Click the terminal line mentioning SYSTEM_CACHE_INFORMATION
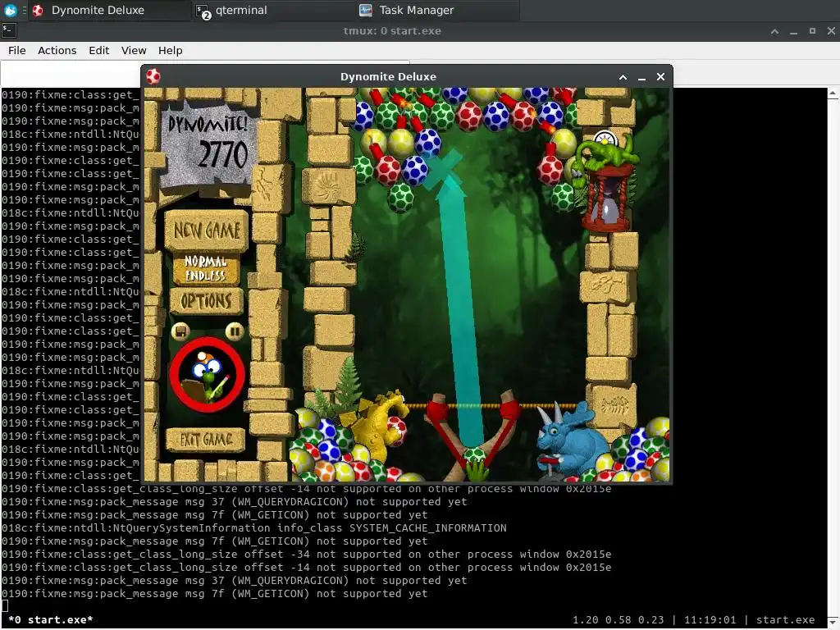 (254, 528)
